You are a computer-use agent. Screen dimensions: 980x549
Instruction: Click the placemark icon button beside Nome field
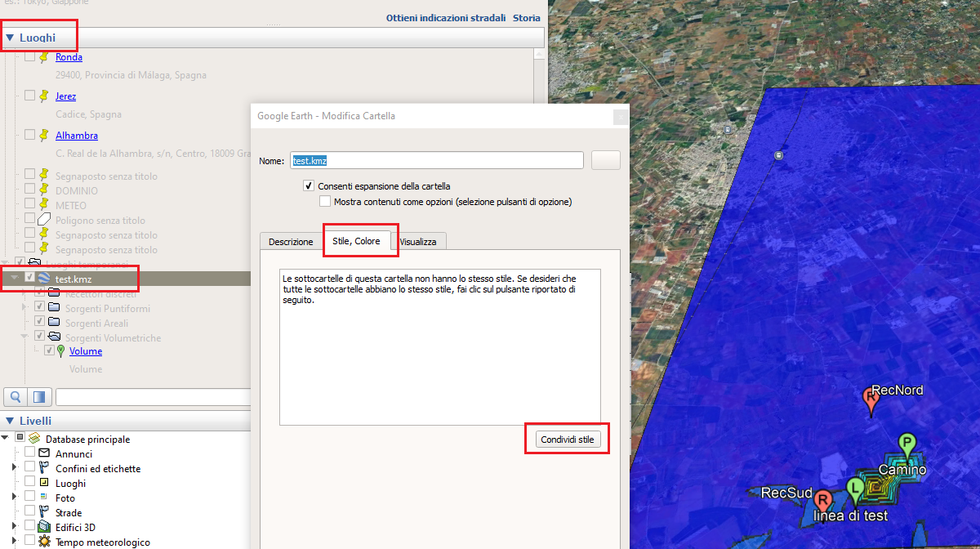point(605,161)
